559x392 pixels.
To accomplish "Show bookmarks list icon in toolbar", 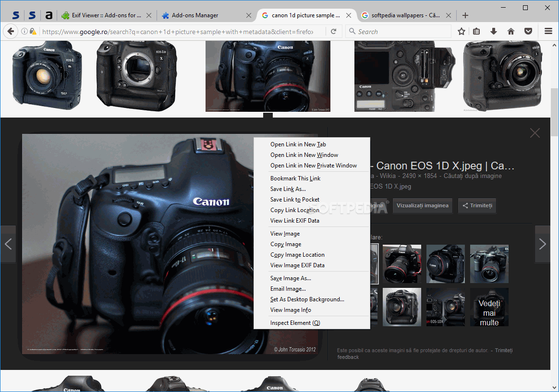I will (x=476, y=31).
